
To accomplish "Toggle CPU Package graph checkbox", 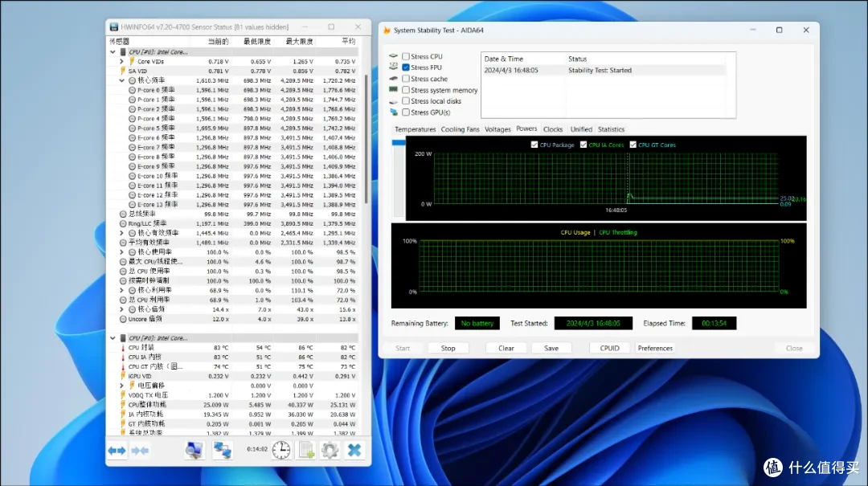I will click(534, 145).
